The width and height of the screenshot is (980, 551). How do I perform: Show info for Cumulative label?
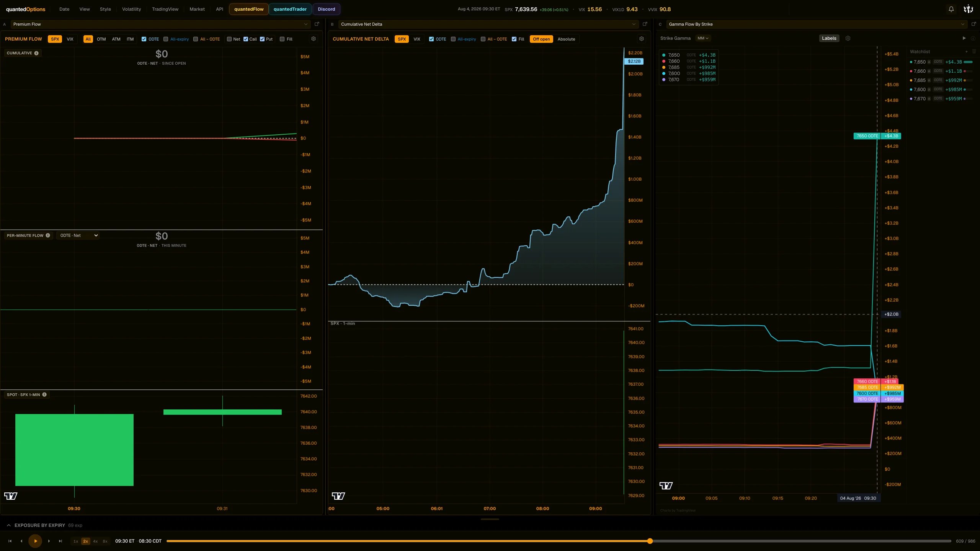tap(36, 53)
